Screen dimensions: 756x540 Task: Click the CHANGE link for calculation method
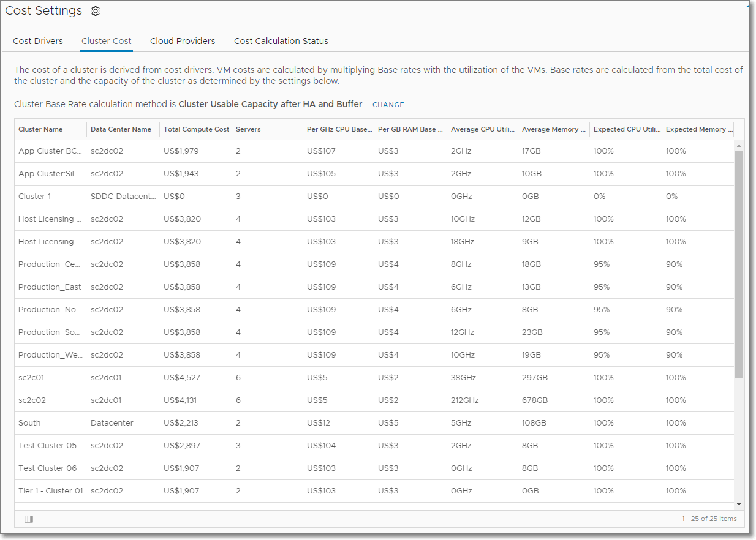388,105
